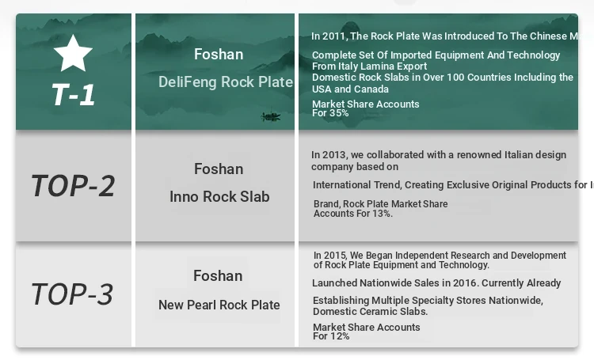Click the "In 2013, we collaborated" paragraph

coord(438,161)
